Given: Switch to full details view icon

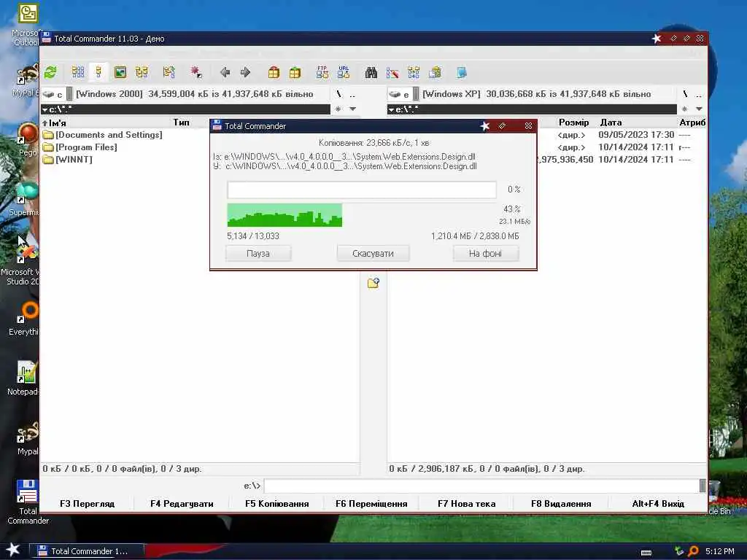Looking at the screenshot, I should (x=98, y=72).
